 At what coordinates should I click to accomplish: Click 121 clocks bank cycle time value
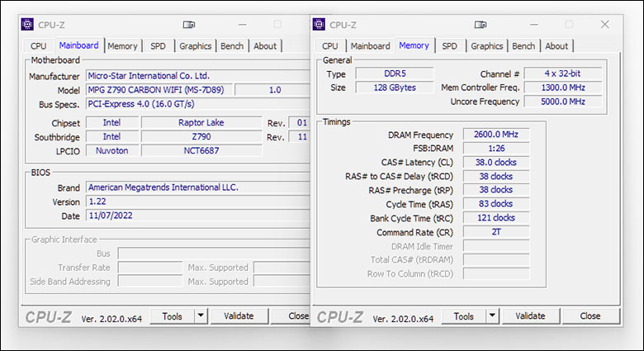[496, 218]
